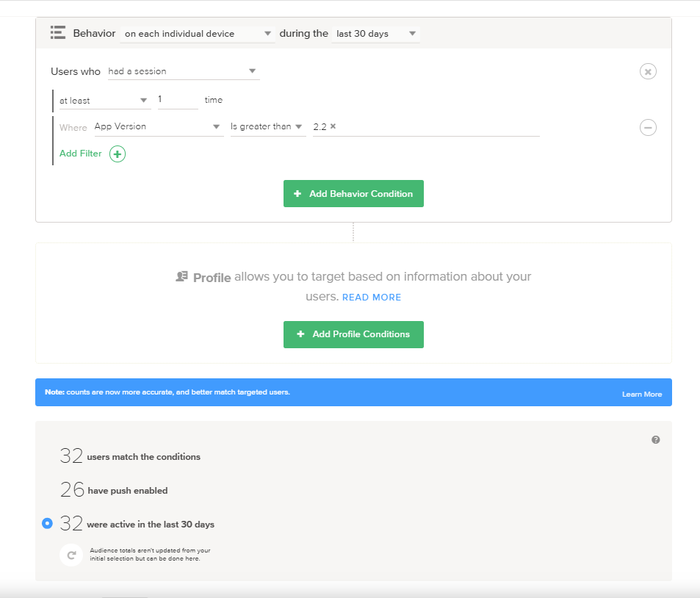Screen dimensions: 700x598
Task: Click the Add Profile Conditions button
Action: pyautogui.click(x=353, y=334)
